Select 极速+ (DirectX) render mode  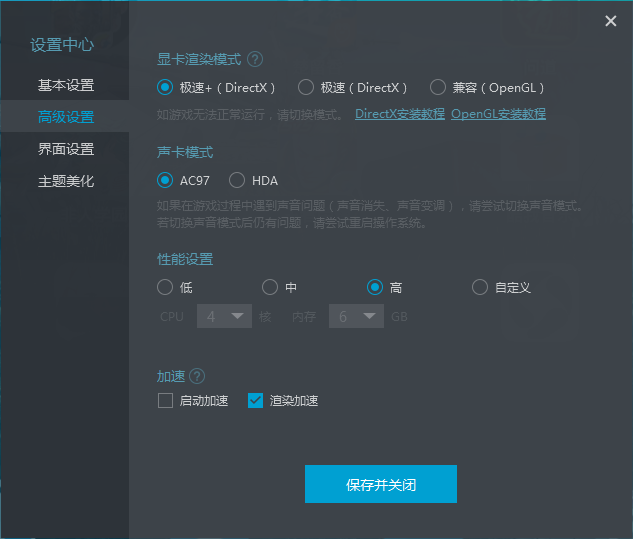pyautogui.click(x=166, y=87)
